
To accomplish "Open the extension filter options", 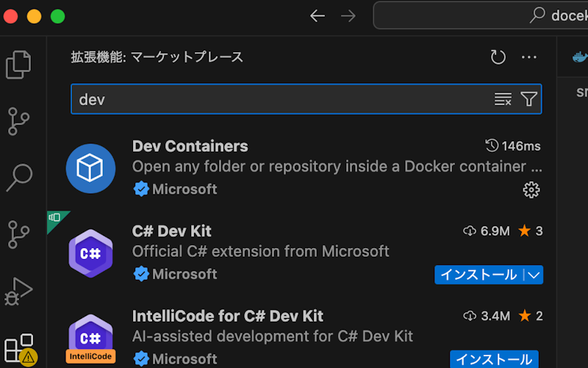I will click(x=529, y=99).
